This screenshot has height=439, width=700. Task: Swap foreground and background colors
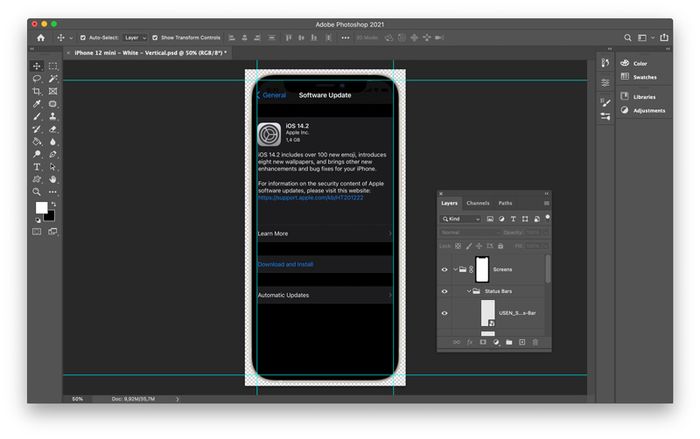click(x=54, y=204)
